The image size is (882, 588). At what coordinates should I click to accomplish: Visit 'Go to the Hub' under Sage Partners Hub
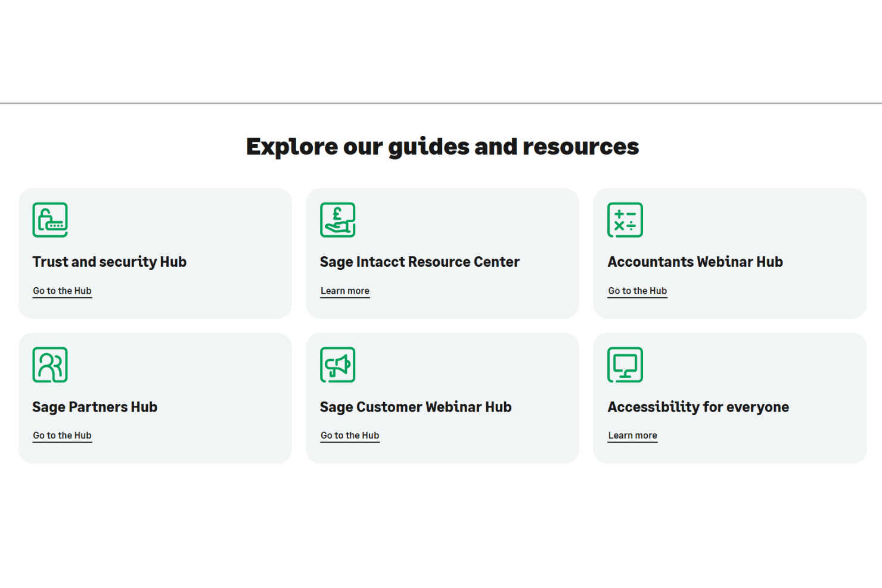(x=62, y=436)
